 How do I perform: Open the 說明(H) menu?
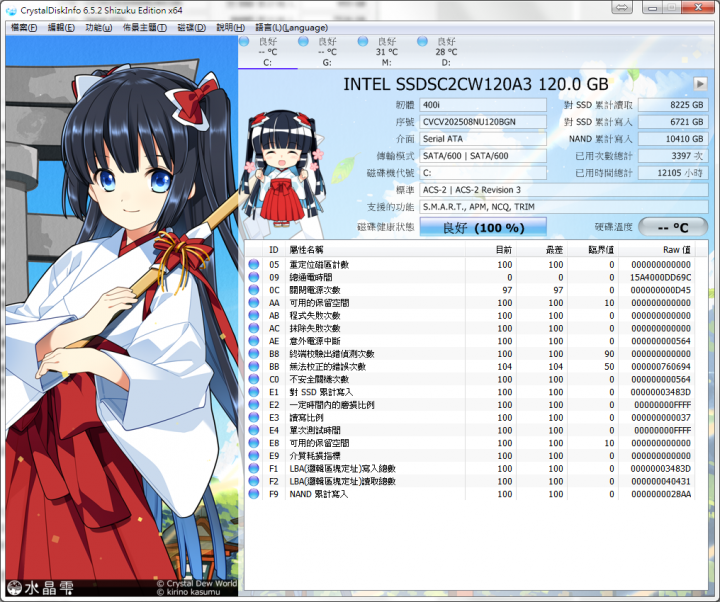pyautogui.click(x=231, y=28)
